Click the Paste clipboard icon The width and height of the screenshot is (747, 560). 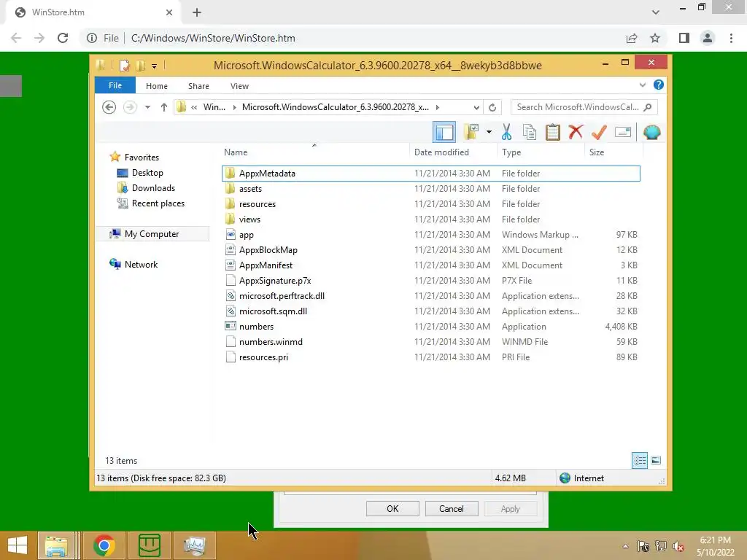[x=553, y=132]
